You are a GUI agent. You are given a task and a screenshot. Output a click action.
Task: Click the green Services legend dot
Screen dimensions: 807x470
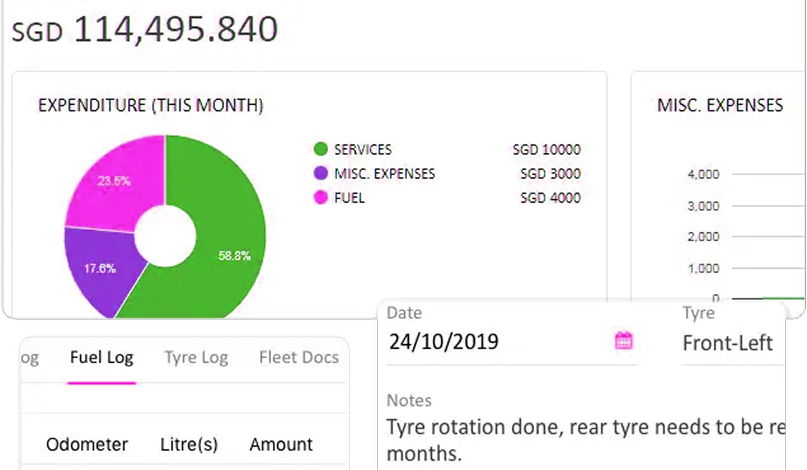pyautogui.click(x=321, y=150)
